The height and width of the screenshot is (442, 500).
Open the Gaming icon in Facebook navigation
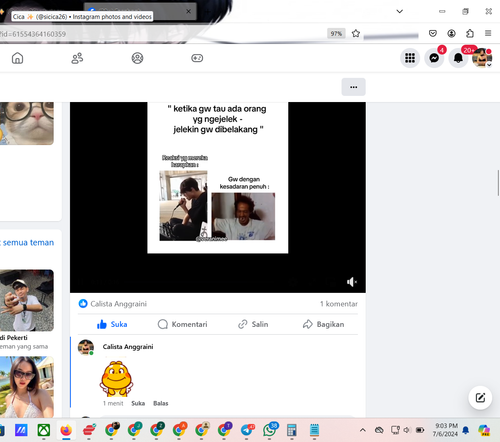[197, 58]
